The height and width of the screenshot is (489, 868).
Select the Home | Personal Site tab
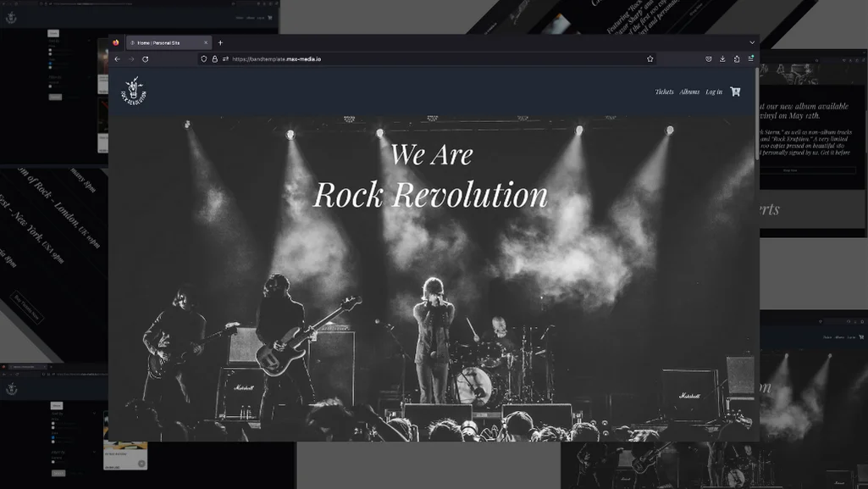[165, 42]
